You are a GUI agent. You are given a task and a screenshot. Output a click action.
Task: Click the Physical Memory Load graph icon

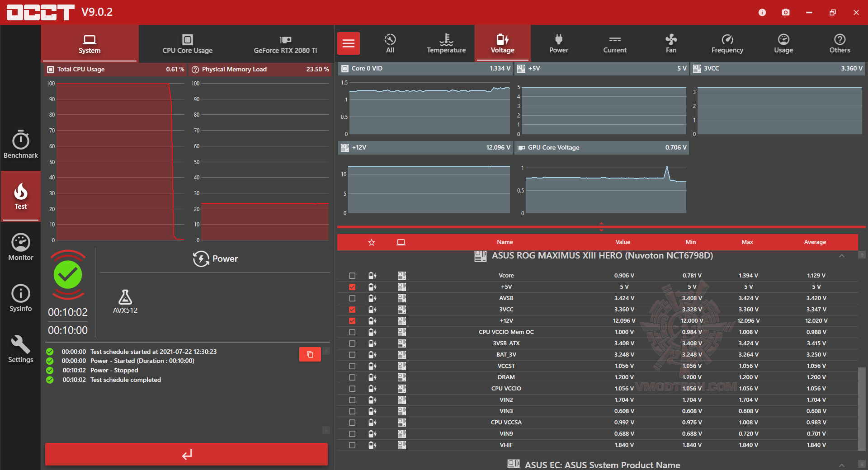point(195,70)
